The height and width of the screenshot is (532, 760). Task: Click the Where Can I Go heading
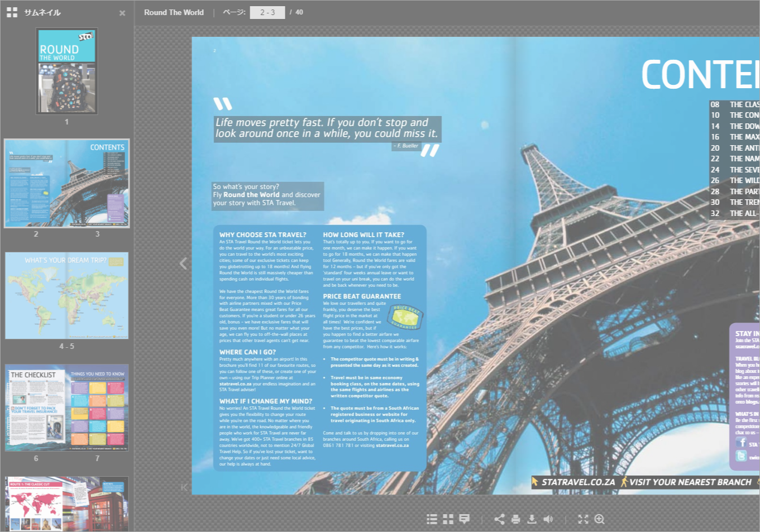pyautogui.click(x=247, y=352)
